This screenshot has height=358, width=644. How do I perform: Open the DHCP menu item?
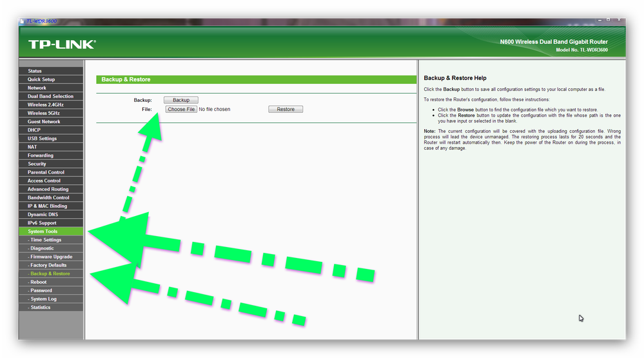34,130
